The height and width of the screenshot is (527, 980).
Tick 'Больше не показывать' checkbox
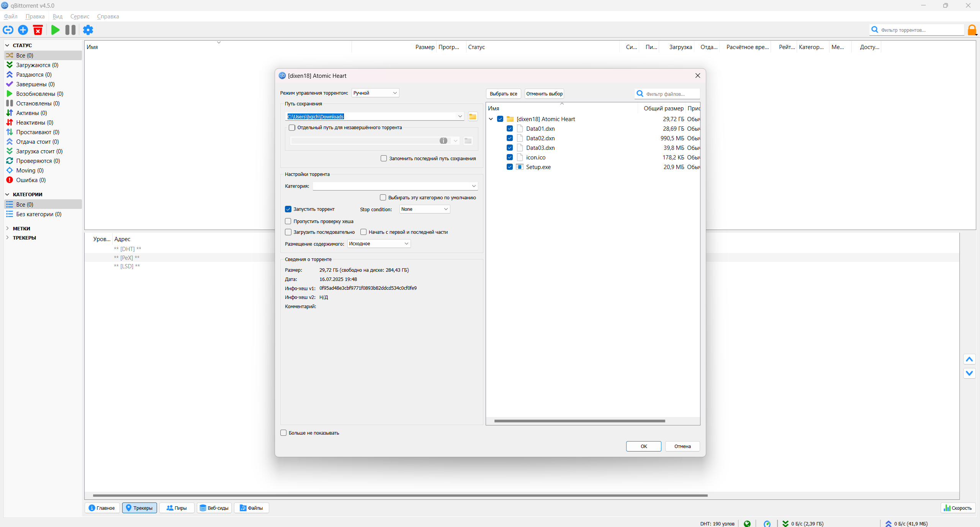(x=284, y=433)
